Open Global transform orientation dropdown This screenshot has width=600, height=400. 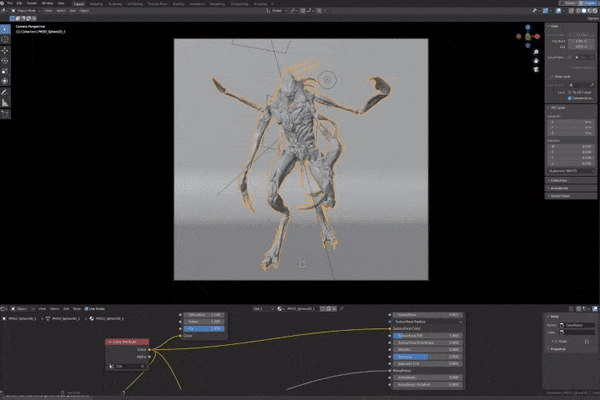tap(277, 11)
